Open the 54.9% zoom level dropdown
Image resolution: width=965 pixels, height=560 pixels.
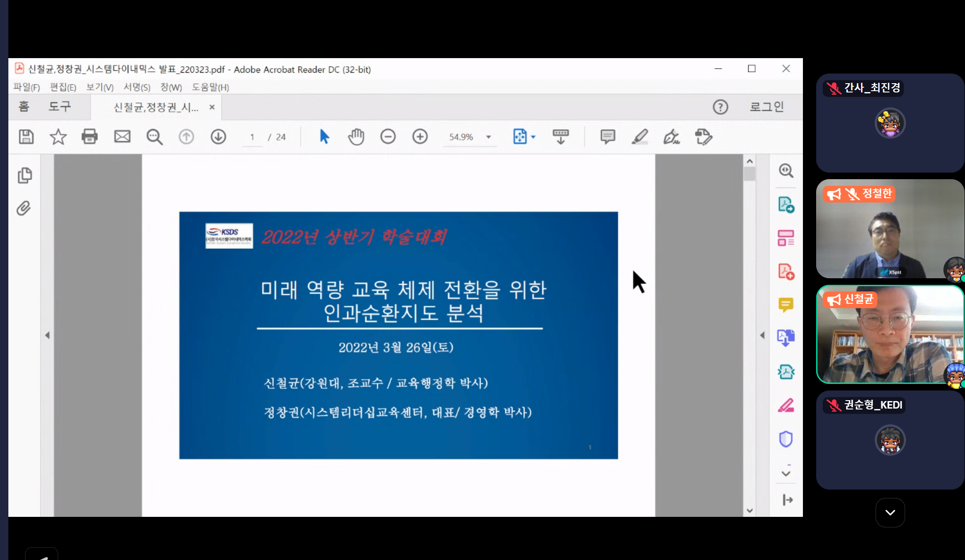[x=488, y=137]
